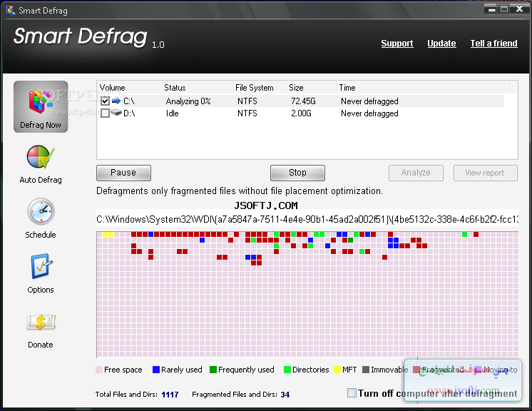Enable Turn off computer after defragment
This screenshot has height=411, width=532.
(352, 393)
